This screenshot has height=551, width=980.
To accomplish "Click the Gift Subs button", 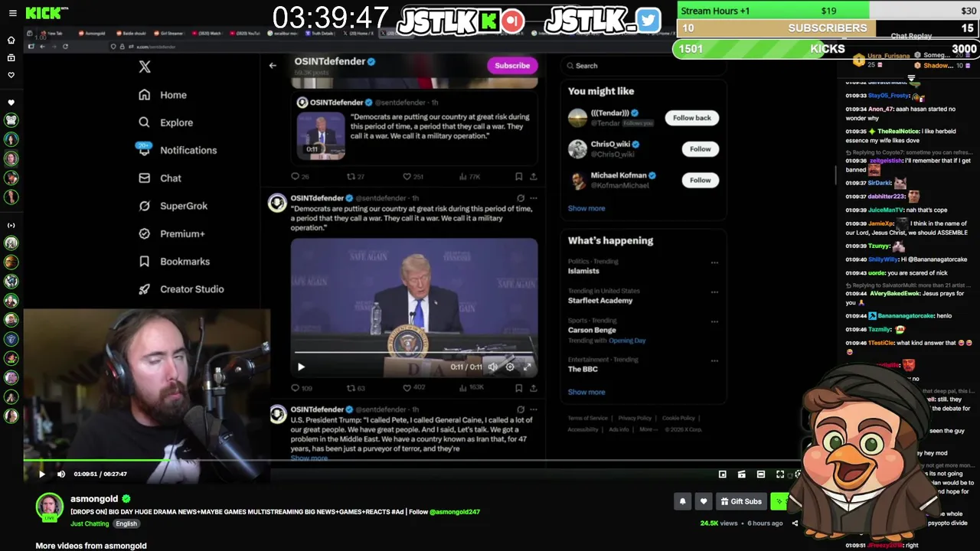I will (x=741, y=501).
